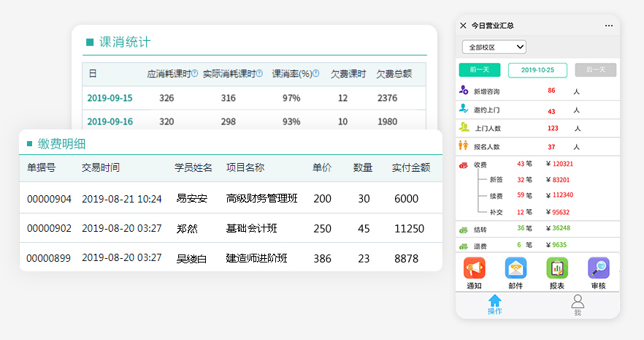The height and width of the screenshot is (340, 644).
Task: Expand the 全部校区 campus dropdown
Action: tap(494, 47)
